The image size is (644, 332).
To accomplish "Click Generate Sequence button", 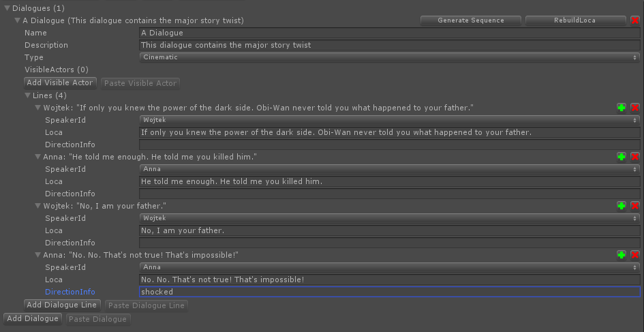I will pyautogui.click(x=471, y=20).
